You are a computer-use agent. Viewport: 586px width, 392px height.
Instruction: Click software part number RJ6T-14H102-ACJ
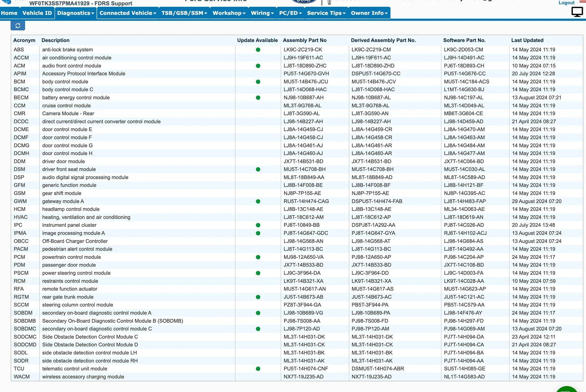tap(465, 233)
